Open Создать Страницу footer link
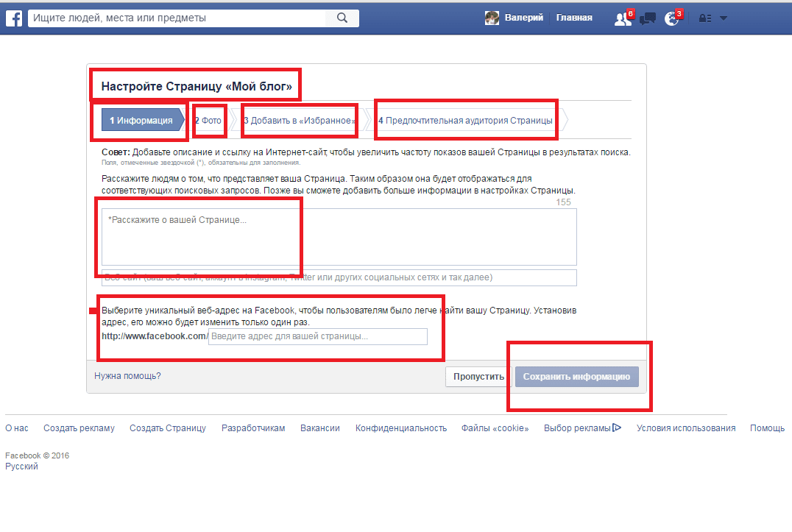The height and width of the screenshot is (532, 792). 168,428
